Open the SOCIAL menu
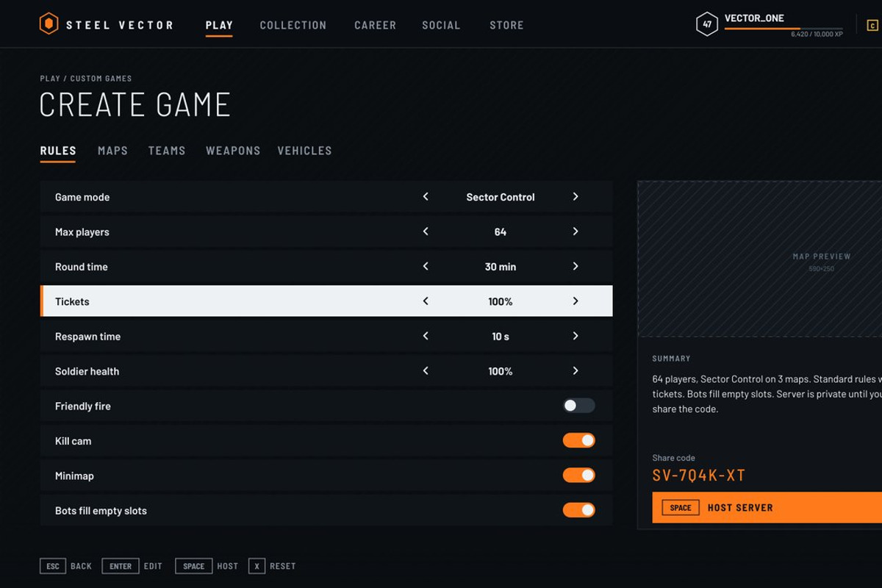882x588 pixels. pos(441,25)
